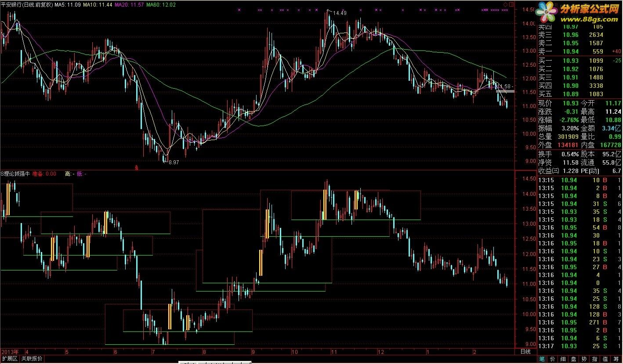Image resolution: width=623 pixels, height=364 pixels.
Task: Switch to the 细 tab
Action: pos(564,359)
